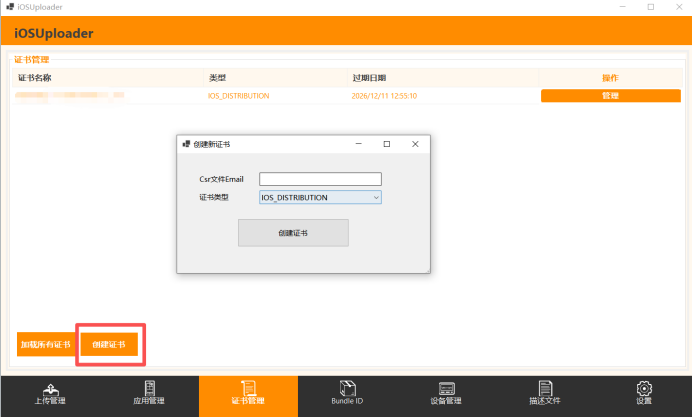Click the 证书名称 column header

point(35,77)
